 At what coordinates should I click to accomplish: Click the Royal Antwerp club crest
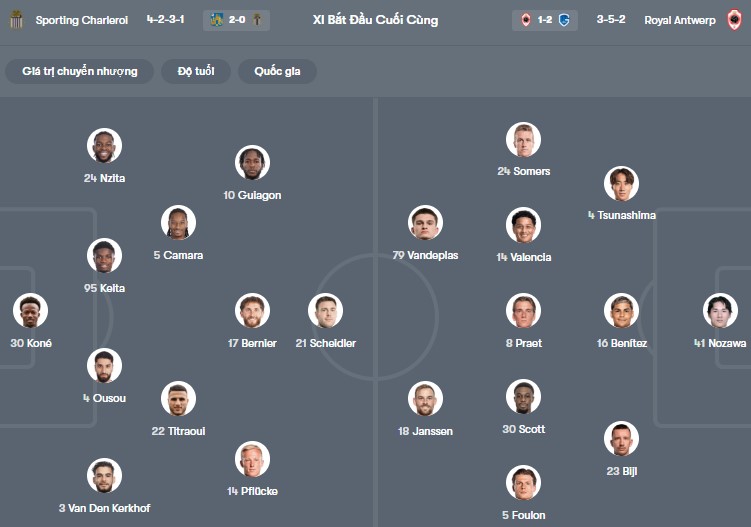point(735,20)
